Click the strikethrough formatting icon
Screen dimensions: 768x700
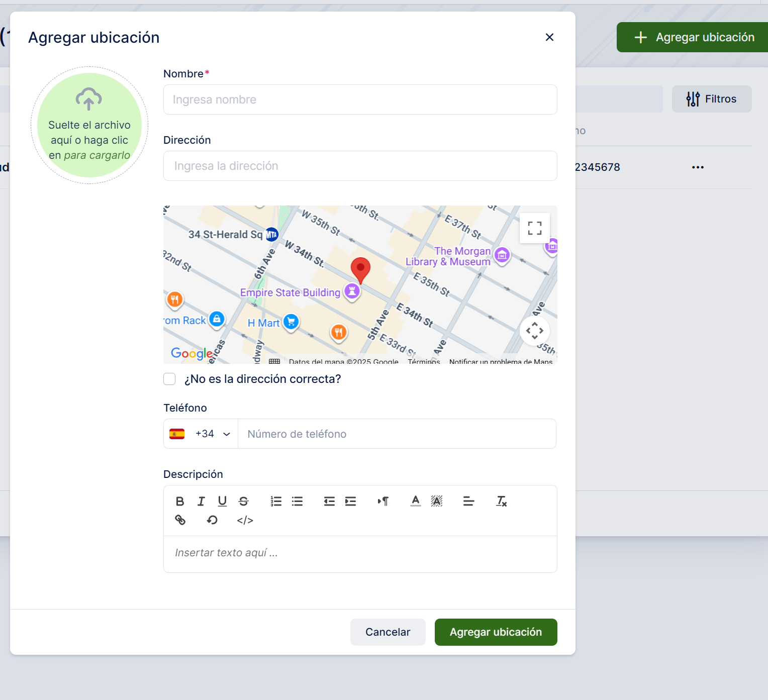(244, 501)
